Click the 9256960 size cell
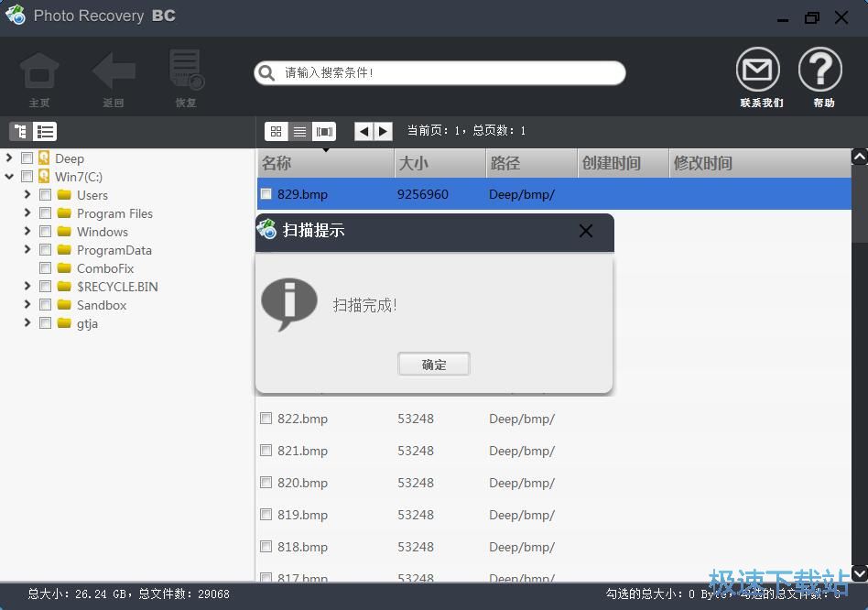 [422, 194]
